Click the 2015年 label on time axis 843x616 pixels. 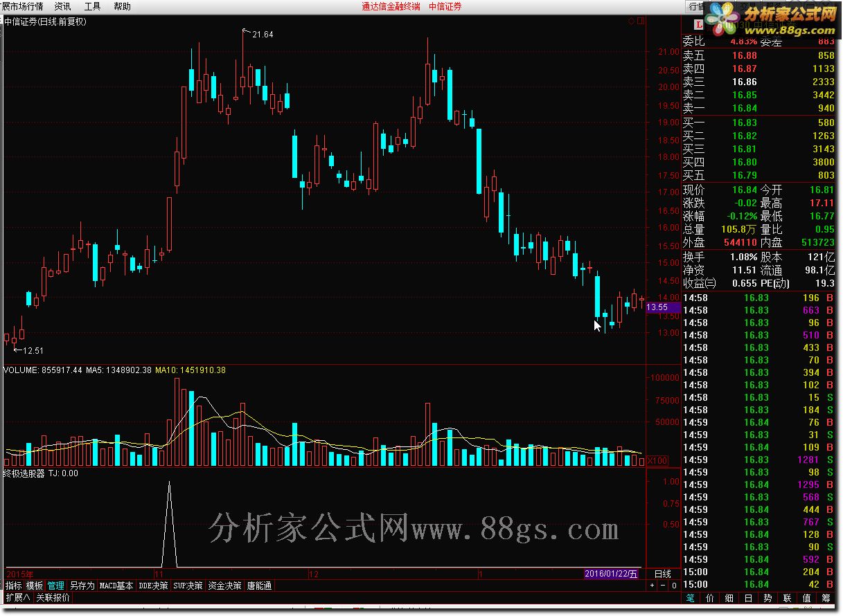pos(19,574)
